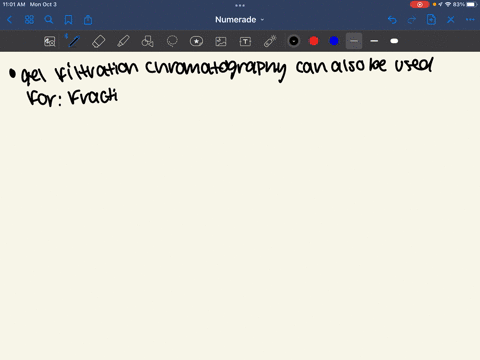Screen dimensions: 480x360
Task: Open the search tool
Action: [49, 20]
